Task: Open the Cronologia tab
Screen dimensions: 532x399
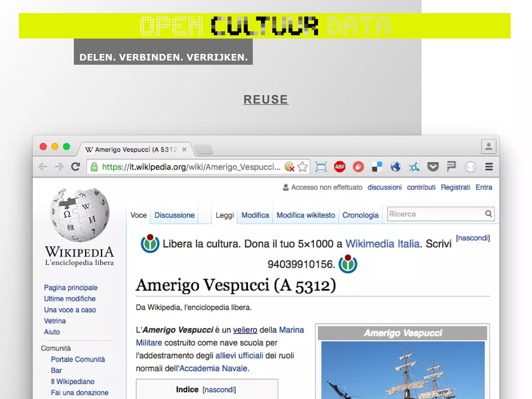Action: [x=360, y=215]
